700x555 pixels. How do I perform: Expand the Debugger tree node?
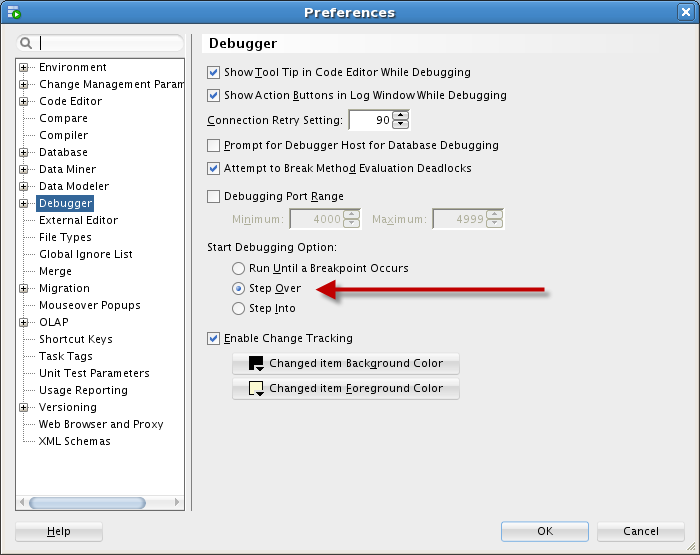24,204
